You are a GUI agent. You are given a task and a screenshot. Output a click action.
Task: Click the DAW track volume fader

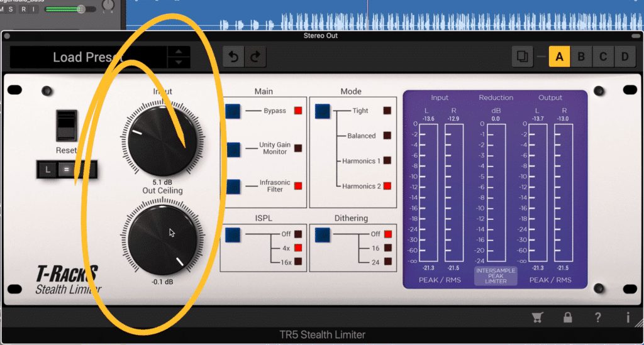pyautogui.click(x=81, y=9)
